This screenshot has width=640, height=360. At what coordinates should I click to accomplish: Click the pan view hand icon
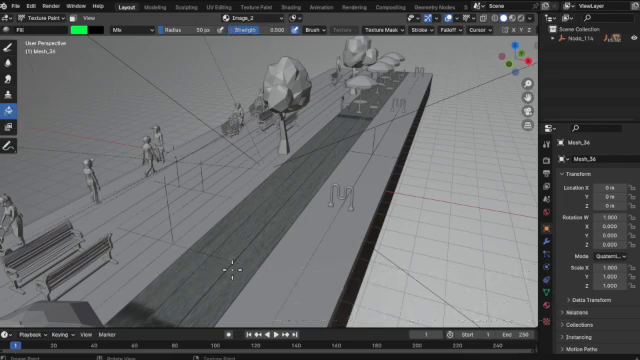point(527,98)
